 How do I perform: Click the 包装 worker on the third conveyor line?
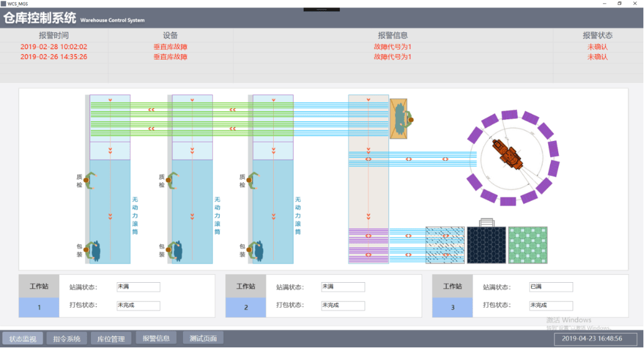(256, 250)
